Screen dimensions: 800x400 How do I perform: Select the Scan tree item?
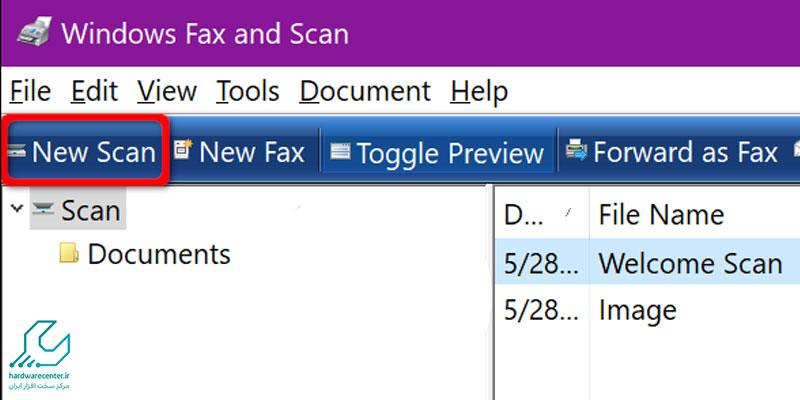pos(90,210)
